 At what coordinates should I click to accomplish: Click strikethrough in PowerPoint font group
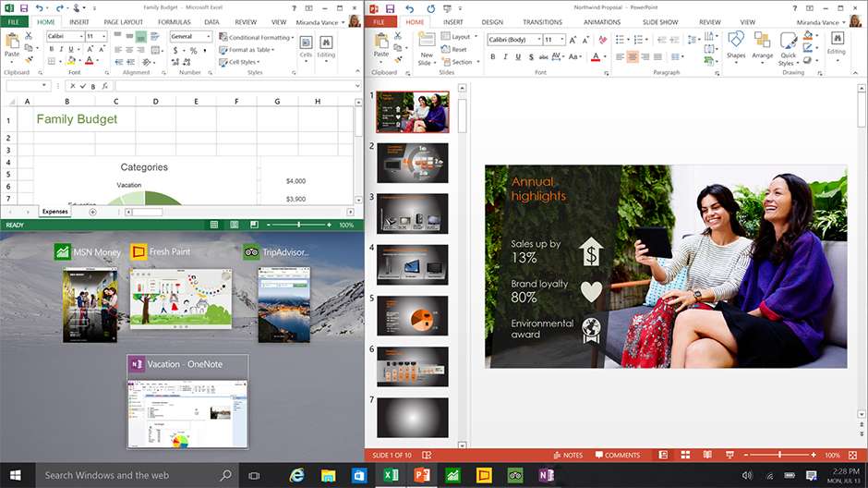544,56
